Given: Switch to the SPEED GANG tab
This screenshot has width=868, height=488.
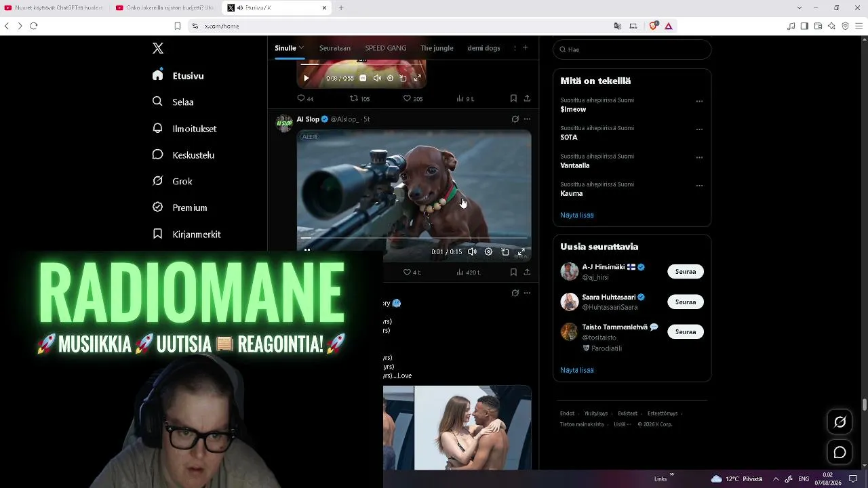Looking at the screenshot, I should click(386, 48).
